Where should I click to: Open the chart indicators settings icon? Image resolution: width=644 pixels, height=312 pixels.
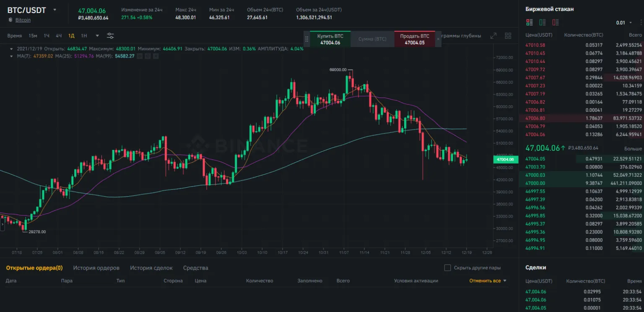[110, 35]
